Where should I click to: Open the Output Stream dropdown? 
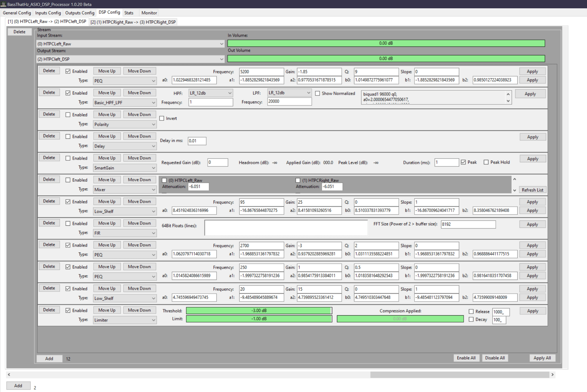(130, 59)
